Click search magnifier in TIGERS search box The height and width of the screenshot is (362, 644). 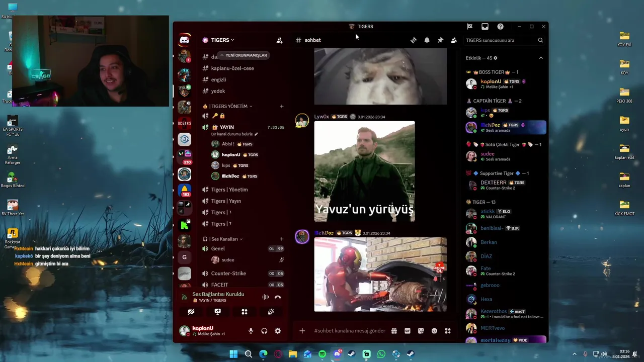tap(540, 40)
